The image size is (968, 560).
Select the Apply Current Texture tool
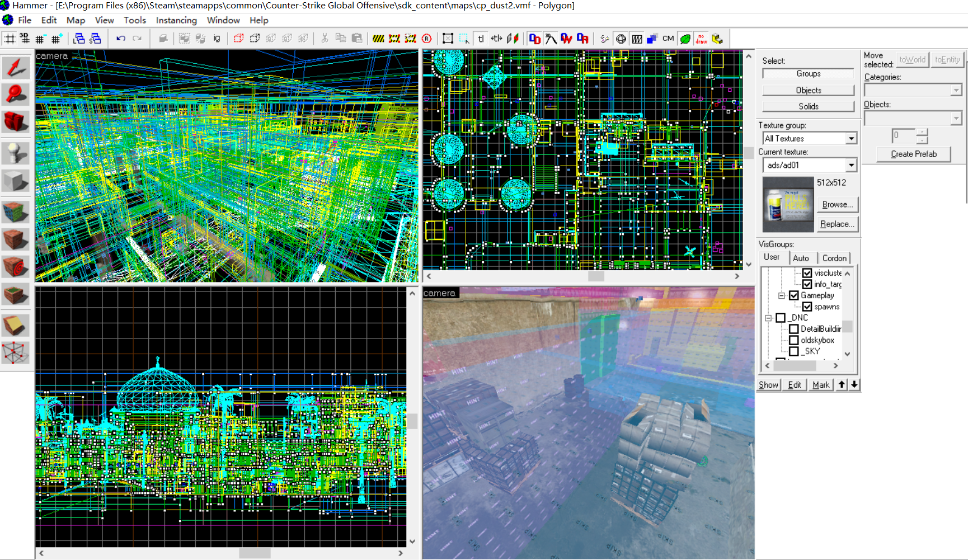click(x=16, y=239)
